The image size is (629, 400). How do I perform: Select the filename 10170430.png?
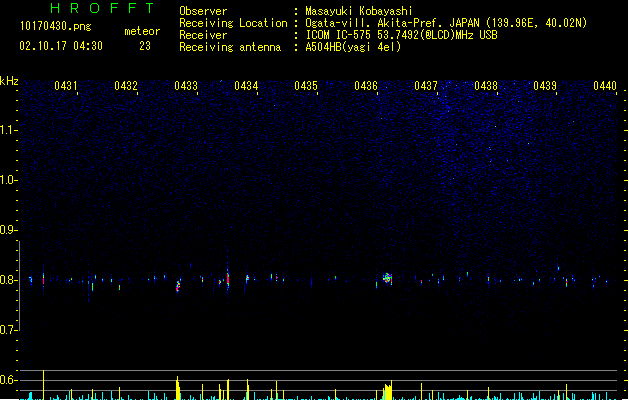pos(55,26)
